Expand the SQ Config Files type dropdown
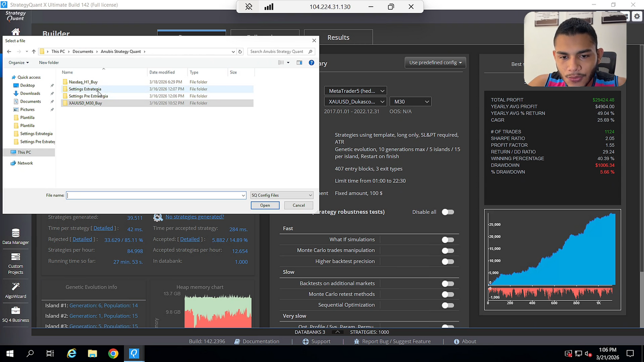644x362 pixels. point(282,195)
